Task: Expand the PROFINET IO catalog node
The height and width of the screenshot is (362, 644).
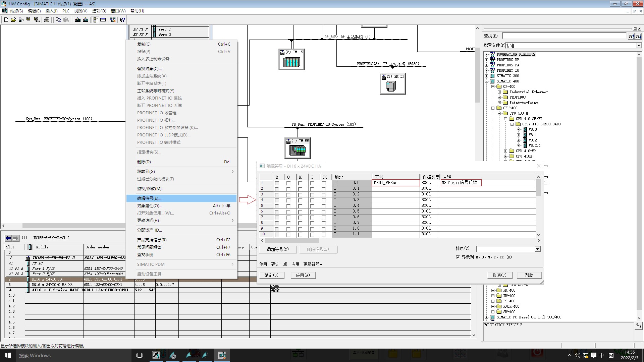Action: (486, 70)
